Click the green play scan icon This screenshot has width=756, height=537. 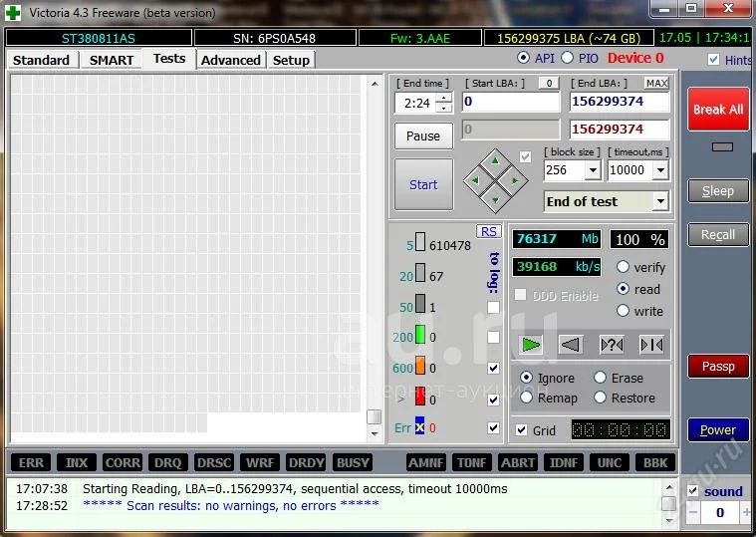(531, 345)
